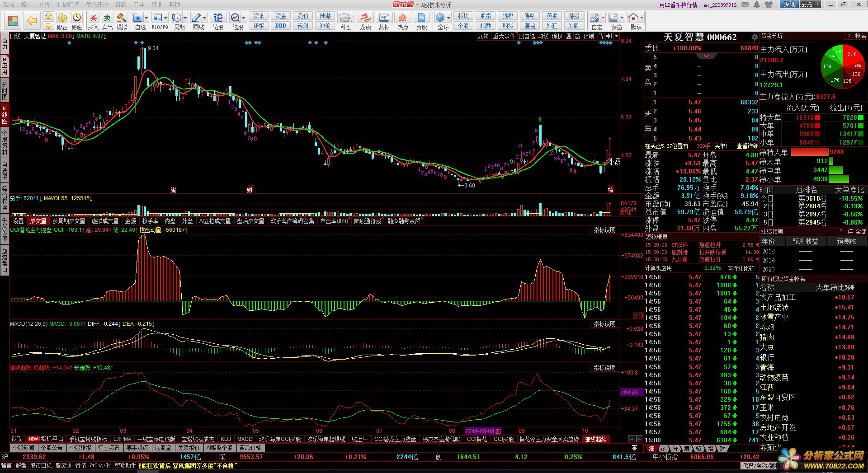Click the 全球 globe icon

click(440, 18)
